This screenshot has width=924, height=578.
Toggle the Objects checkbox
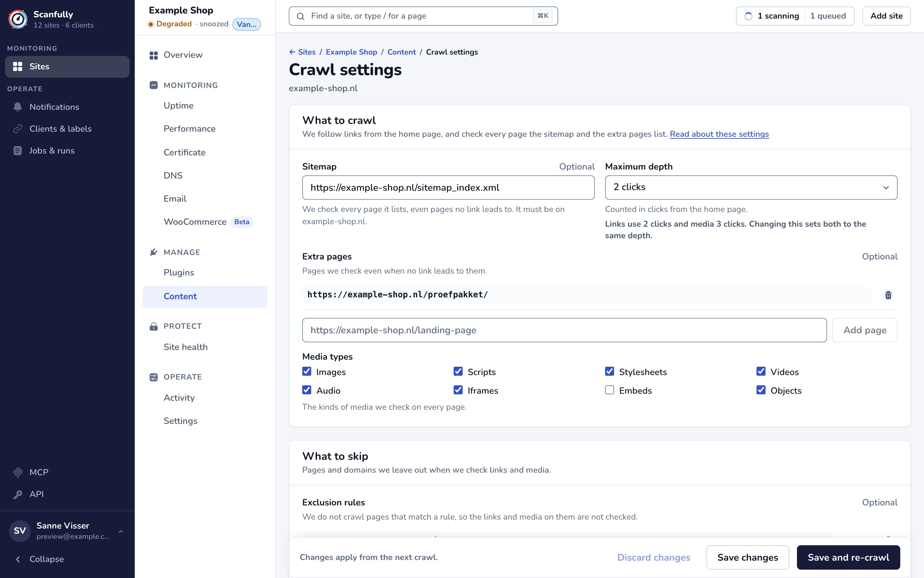(x=761, y=390)
